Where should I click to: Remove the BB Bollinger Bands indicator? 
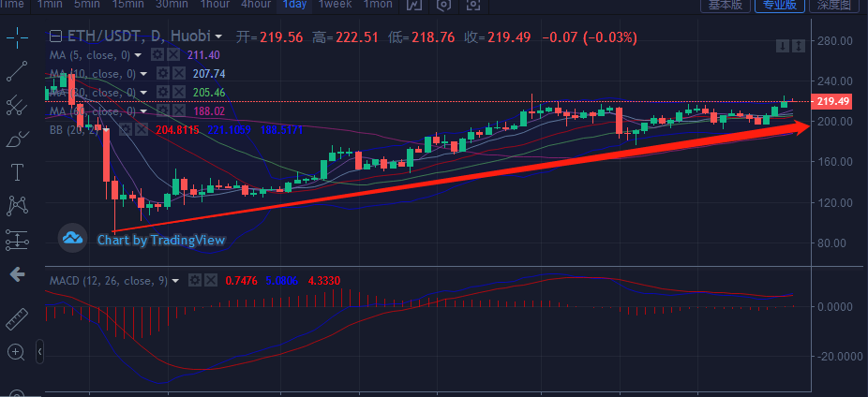pyautogui.click(x=142, y=129)
